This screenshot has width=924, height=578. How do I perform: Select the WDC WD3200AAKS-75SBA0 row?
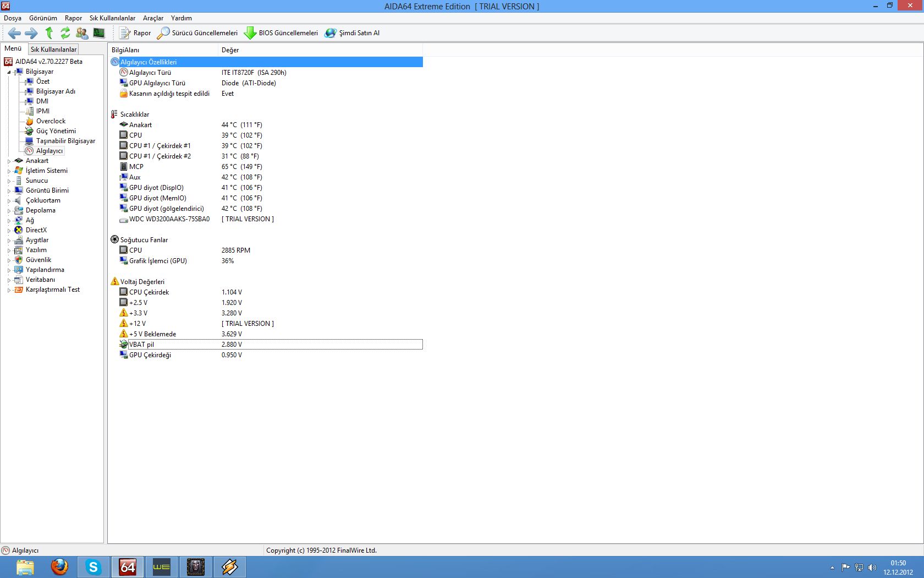click(x=266, y=219)
